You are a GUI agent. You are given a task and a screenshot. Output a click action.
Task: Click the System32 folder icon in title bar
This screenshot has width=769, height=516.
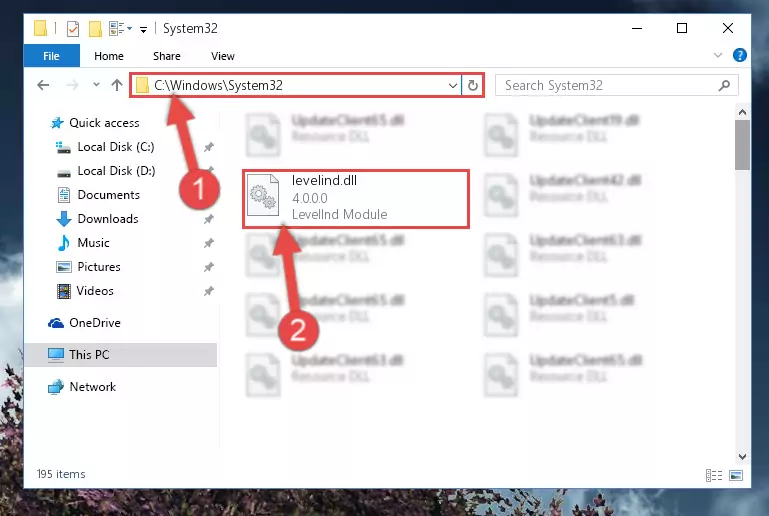[x=41, y=28]
